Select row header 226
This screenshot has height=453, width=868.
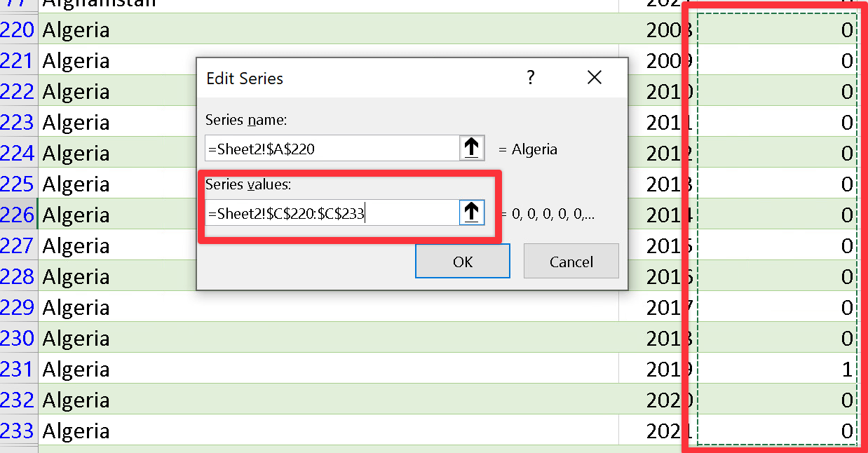pos(18,215)
